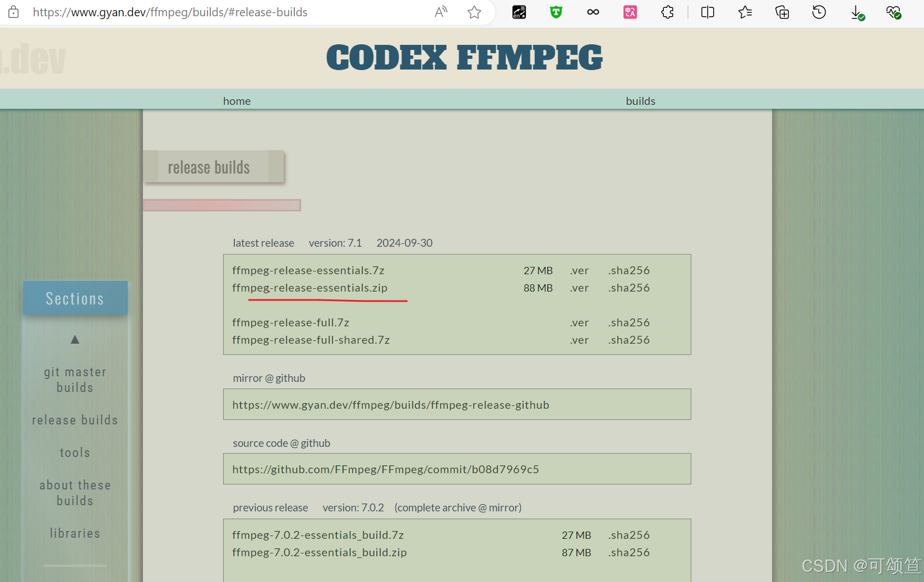Viewport: 924px width, 582px height.
Task: Jump to tools section in sidebar
Action: [x=75, y=452]
